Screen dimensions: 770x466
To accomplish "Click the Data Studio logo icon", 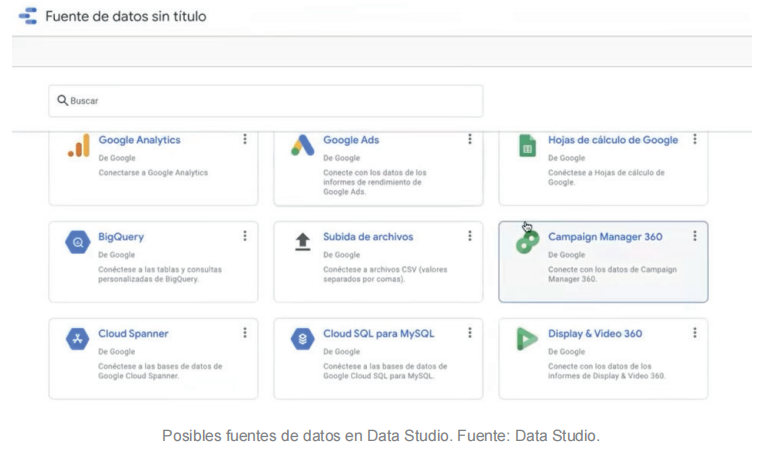I will click(28, 16).
